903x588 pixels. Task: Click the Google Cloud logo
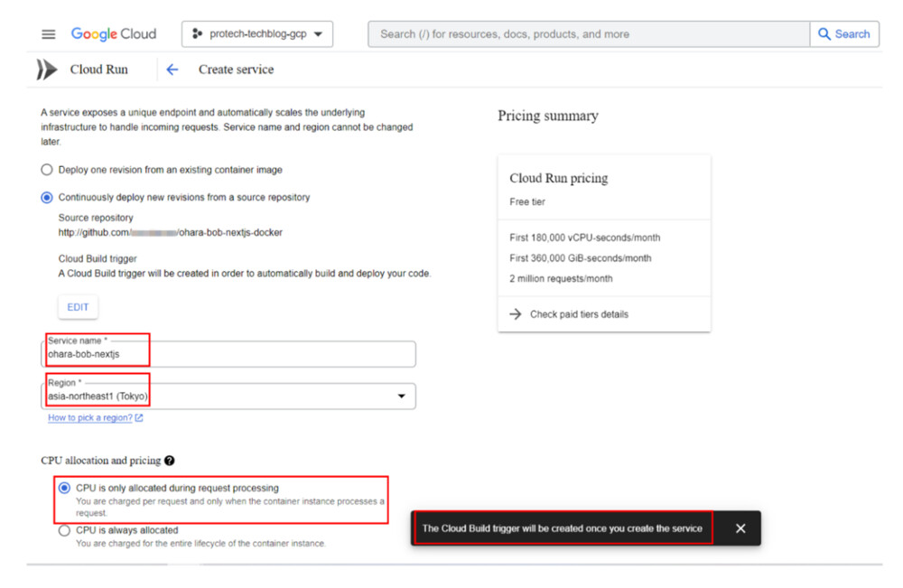pyautogui.click(x=114, y=34)
